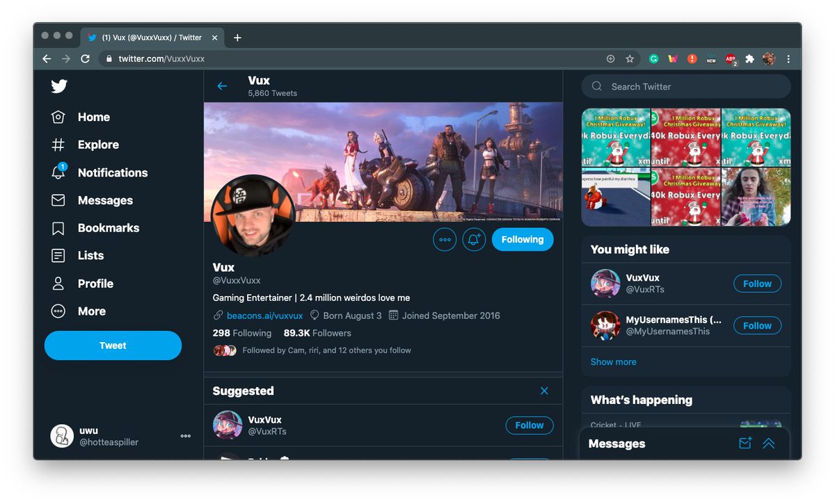Compose new message icon in Messages drawer
The width and height of the screenshot is (835, 504).
coord(745,444)
